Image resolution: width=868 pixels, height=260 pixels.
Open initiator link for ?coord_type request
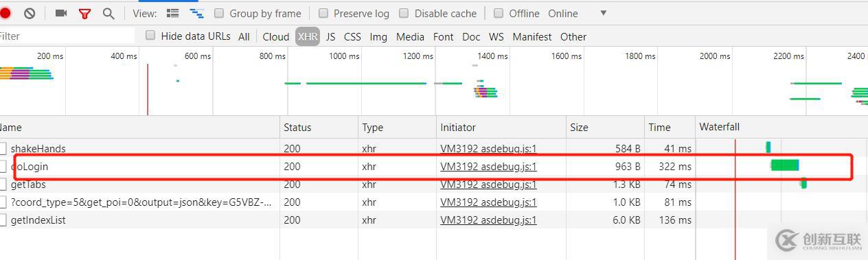[x=488, y=202]
